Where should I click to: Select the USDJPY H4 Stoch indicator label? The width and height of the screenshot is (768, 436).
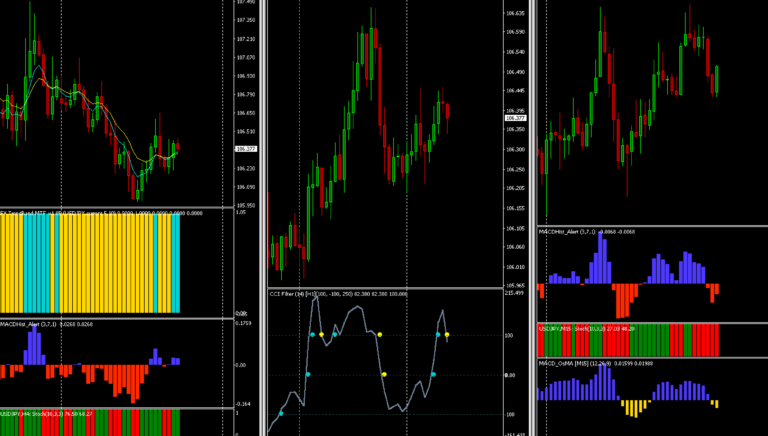[22, 414]
